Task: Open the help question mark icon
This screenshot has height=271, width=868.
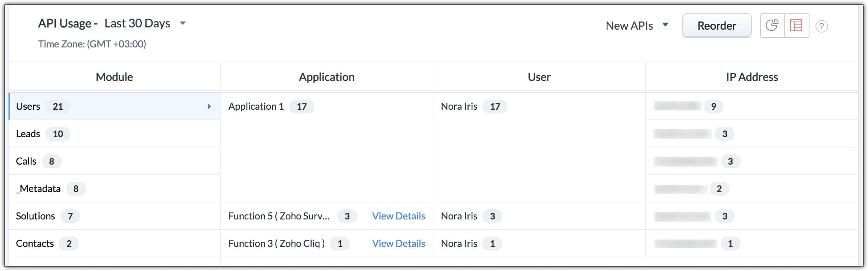Action: [821, 26]
